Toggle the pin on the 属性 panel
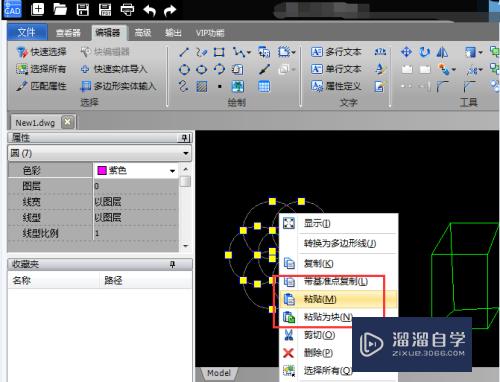Image resolution: width=500 pixels, height=382 pixels. (x=185, y=138)
